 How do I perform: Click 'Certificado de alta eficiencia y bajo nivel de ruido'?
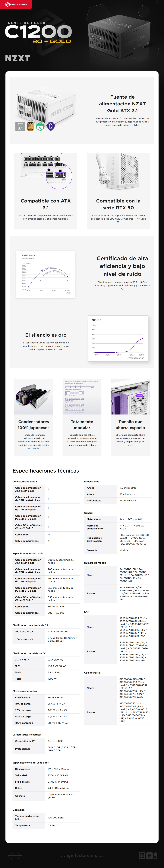(122, 266)
